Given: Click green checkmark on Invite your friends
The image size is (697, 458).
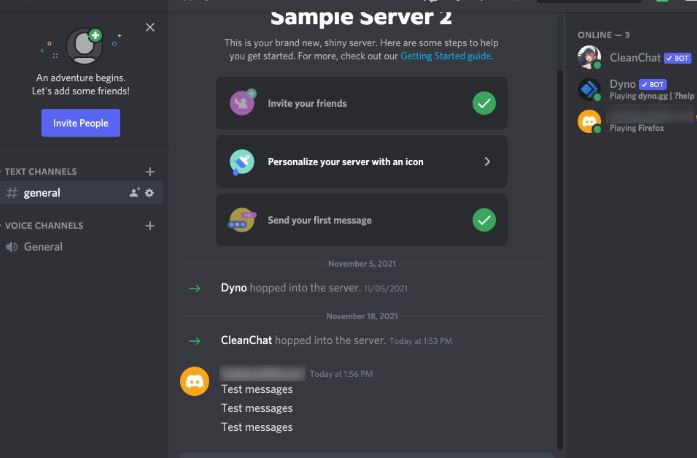Looking at the screenshot, I should tap(484, 103).
